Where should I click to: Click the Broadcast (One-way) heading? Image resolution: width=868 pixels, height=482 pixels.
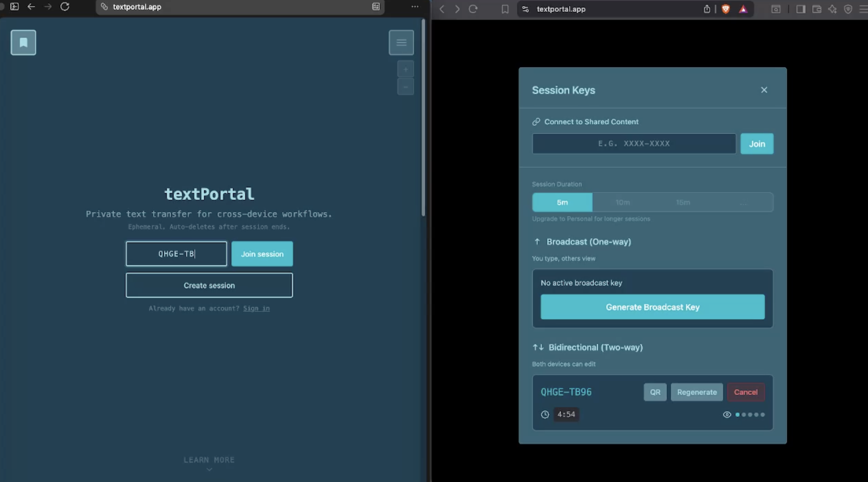tap(589, 242)
